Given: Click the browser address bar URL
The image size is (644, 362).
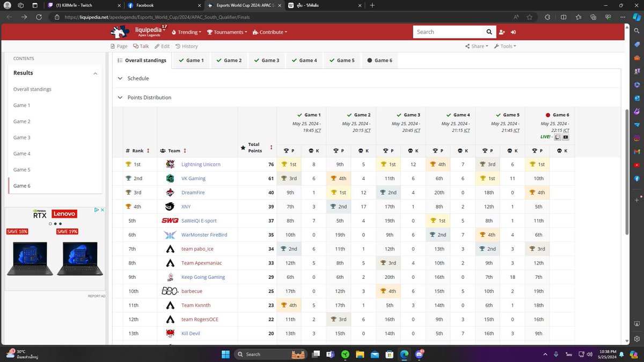Looking at the screenshot, I should [x=157, y=17].
